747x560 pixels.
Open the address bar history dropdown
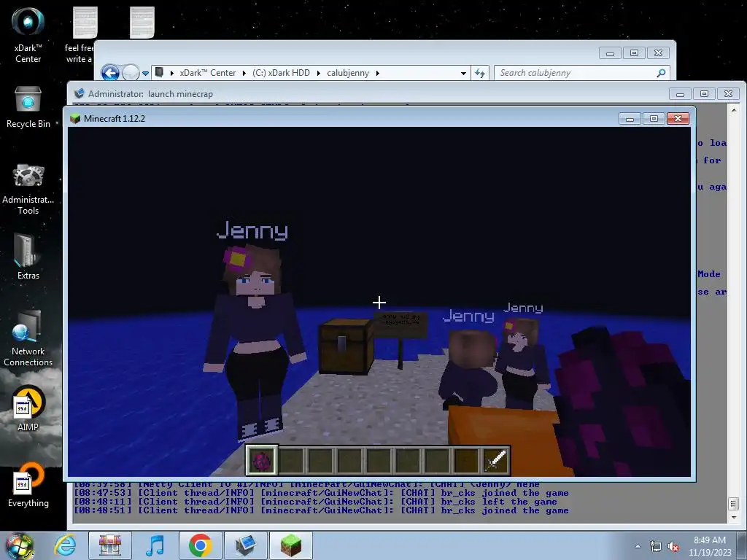[463, 74]
